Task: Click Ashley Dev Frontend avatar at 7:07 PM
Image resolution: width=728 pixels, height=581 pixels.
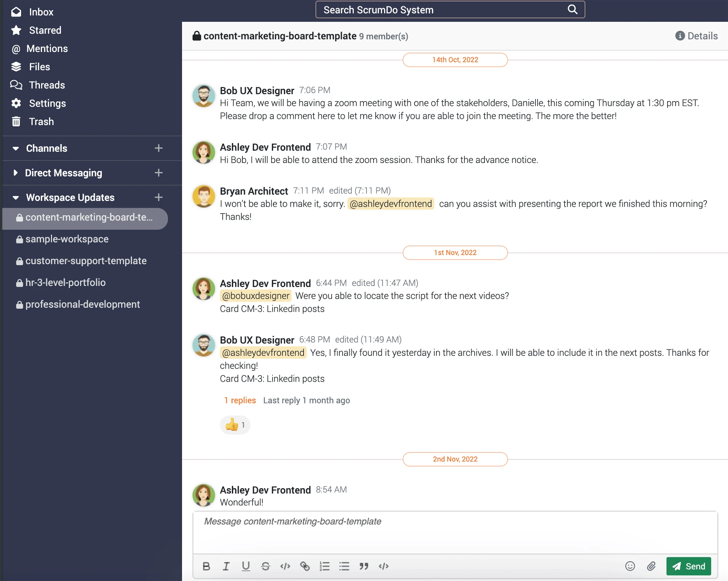Action: [x=203, y=152]
